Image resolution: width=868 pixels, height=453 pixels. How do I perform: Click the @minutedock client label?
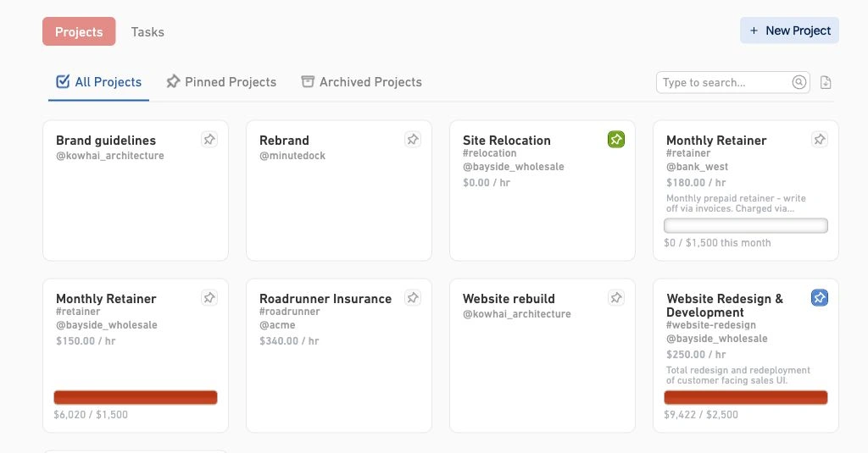pos(292,156)
